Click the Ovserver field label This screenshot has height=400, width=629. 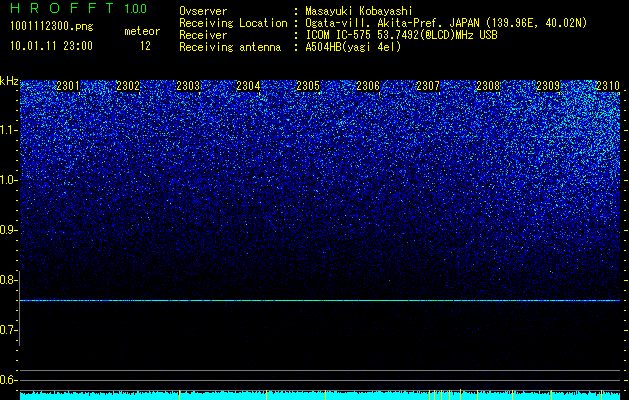[x=203, y=11]
